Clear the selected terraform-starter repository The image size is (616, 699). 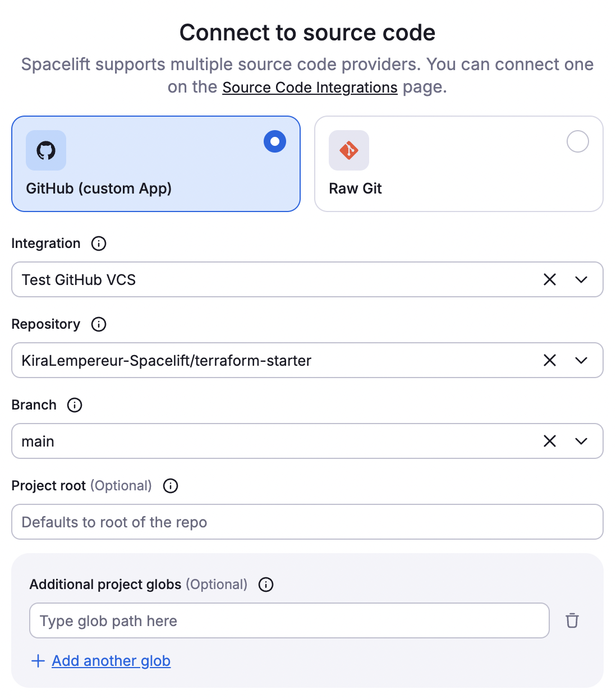550,360
